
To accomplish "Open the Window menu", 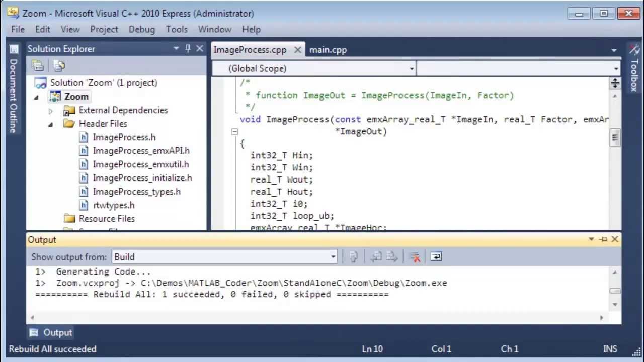I will point(215,29).
